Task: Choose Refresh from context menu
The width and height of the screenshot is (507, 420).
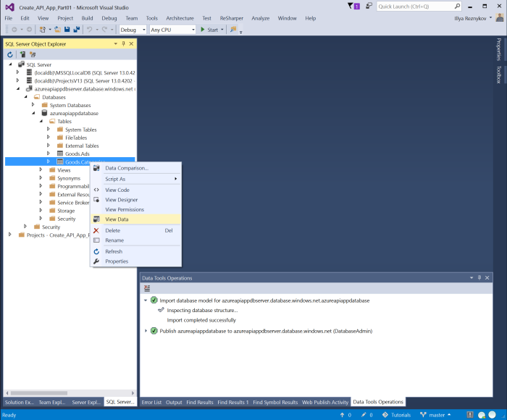Action: (136, 251)
